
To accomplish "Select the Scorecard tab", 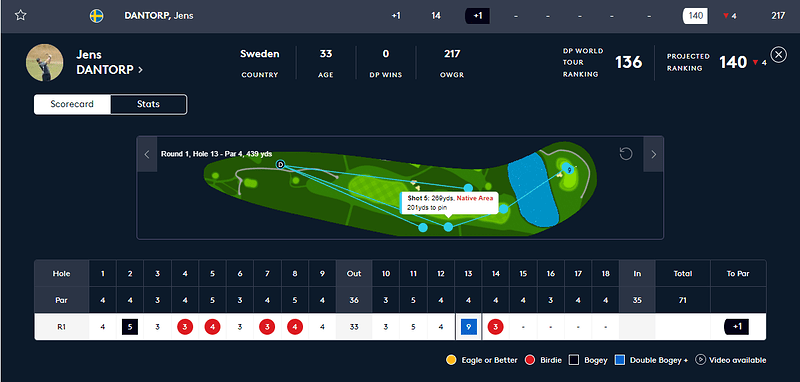I will tap(72, 104).
